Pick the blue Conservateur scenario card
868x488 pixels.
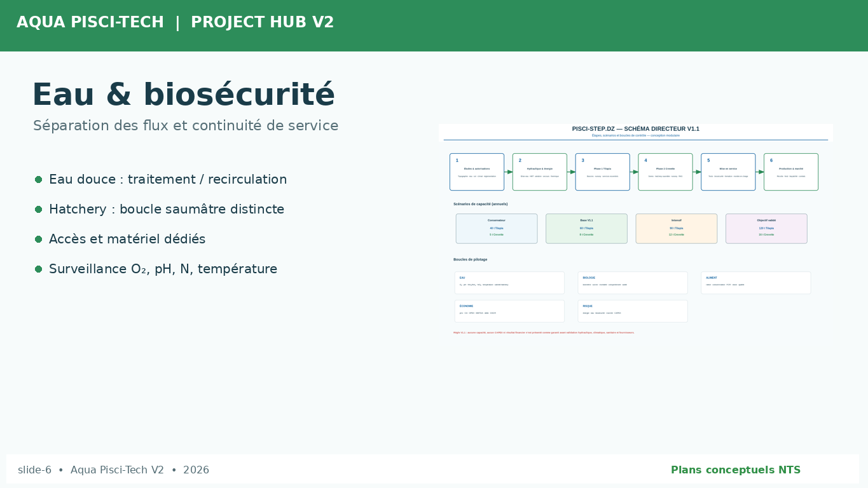(x=497, y=229)
